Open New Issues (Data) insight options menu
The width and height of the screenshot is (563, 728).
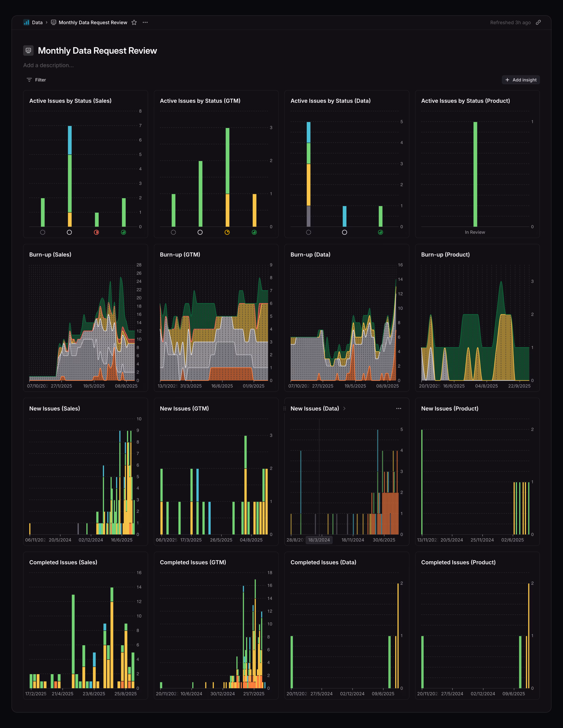(398, 408)
